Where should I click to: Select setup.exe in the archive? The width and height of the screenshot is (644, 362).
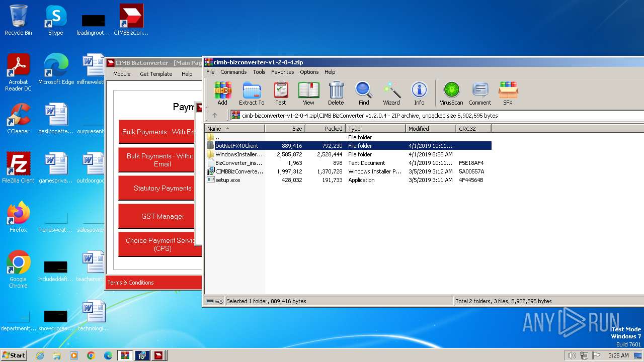(348, 180)
